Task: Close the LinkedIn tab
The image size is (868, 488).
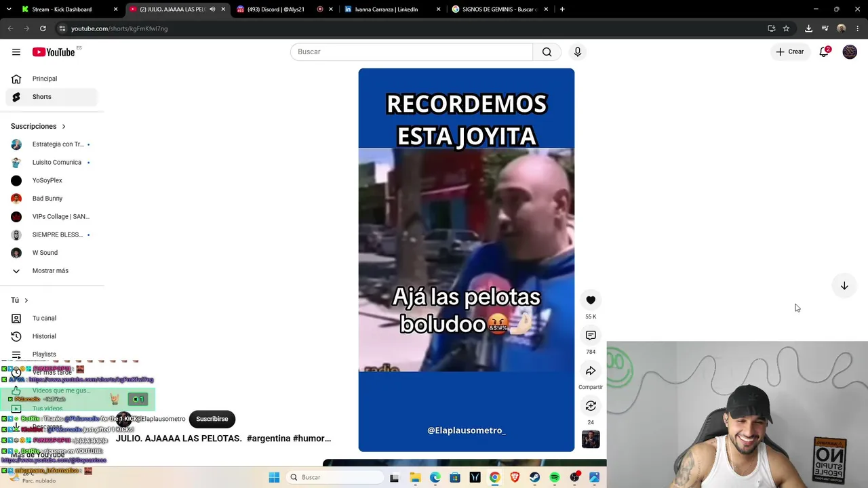Action: tap(438, 9)
